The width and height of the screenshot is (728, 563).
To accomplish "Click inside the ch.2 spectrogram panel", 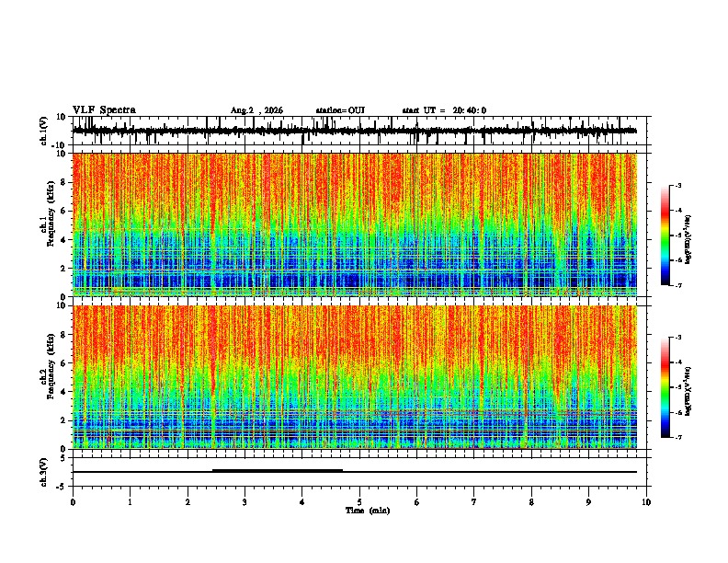I will (355, 377).
